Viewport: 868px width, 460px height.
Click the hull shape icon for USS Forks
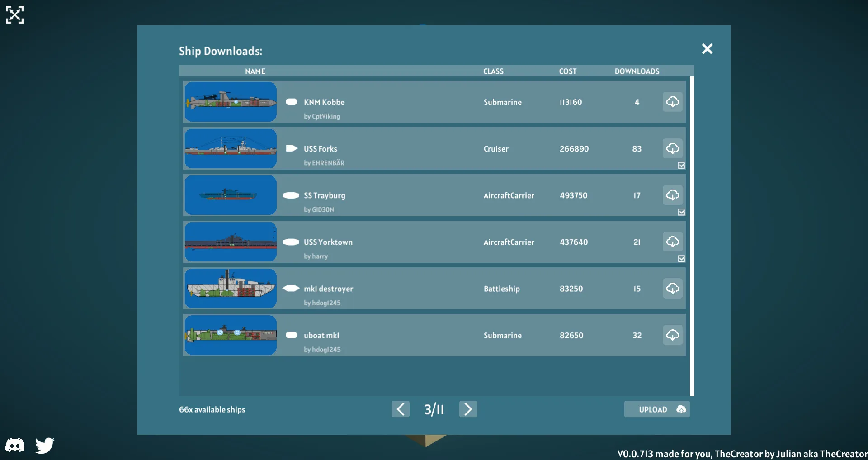tap(292, 148)
